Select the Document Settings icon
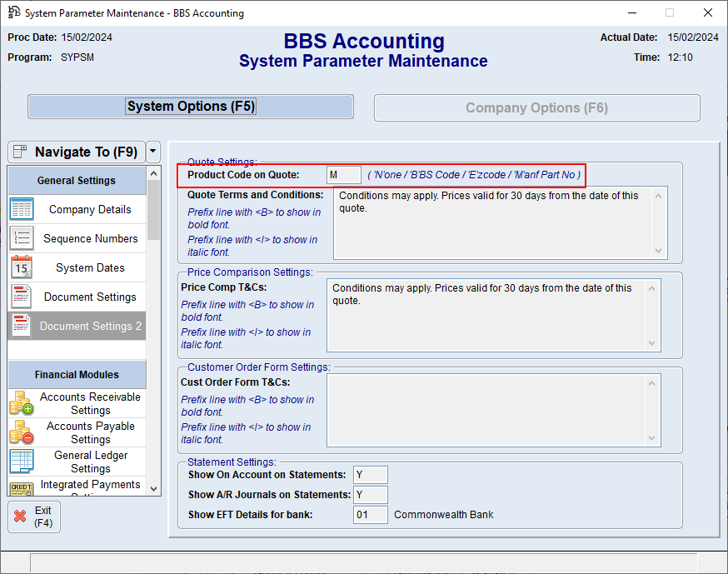The image size is (728, 574). pyautogui.click(x=21, y=297)
